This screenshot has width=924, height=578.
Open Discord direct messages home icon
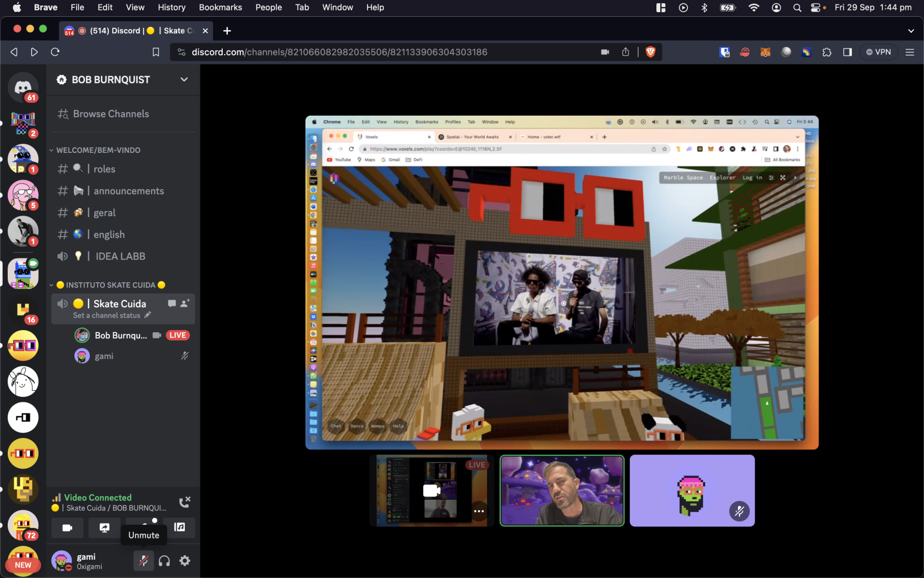click(x=23, y=87)
